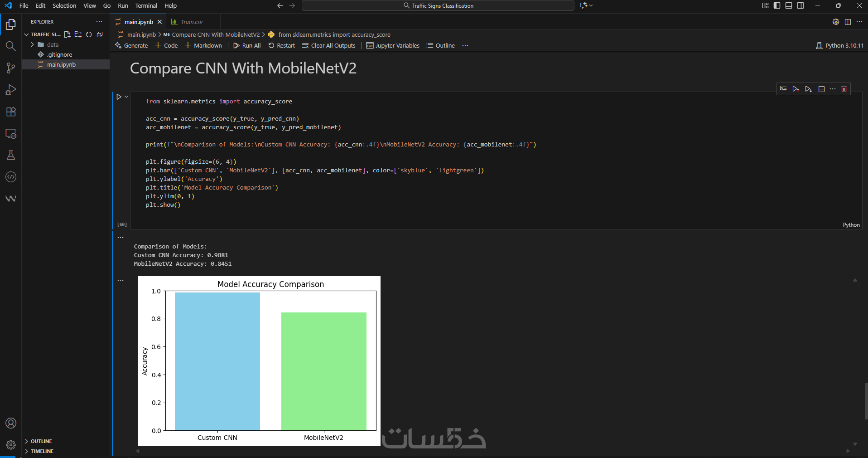868x458 pixels.
Task: Open the Run and Debug view
Action: pyautogui.click(x=11, y=90)
